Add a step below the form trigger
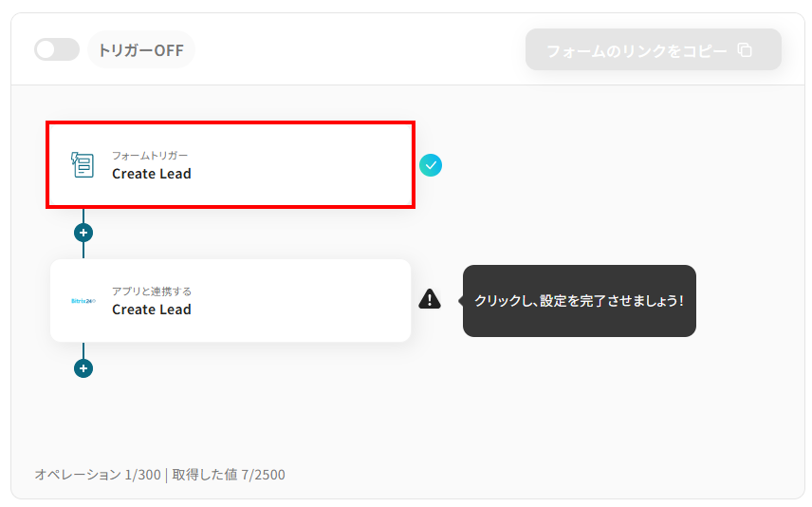The width and height of the screenshot is (812, 507). click(83, 233)
